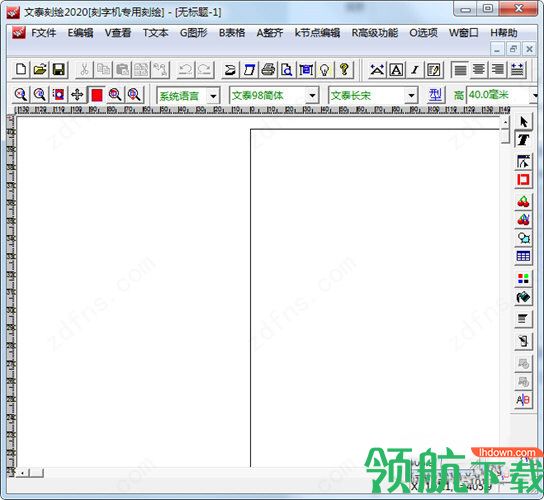Open the V查看 menu
Image resolution: width=544 pixels, height=500 pixels.
click(118, 33)
